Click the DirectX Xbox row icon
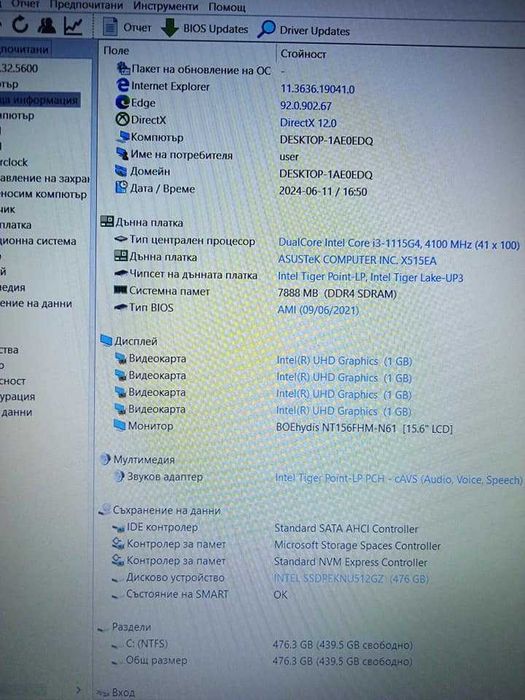This screenshot has height=700, width=525. click(122, 119)
